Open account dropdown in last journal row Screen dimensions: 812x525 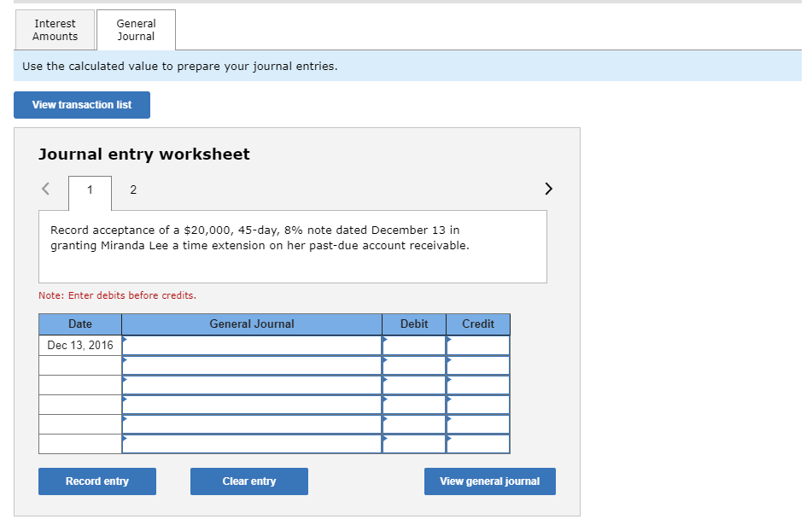pyautogui.click(x=252, y=444)
